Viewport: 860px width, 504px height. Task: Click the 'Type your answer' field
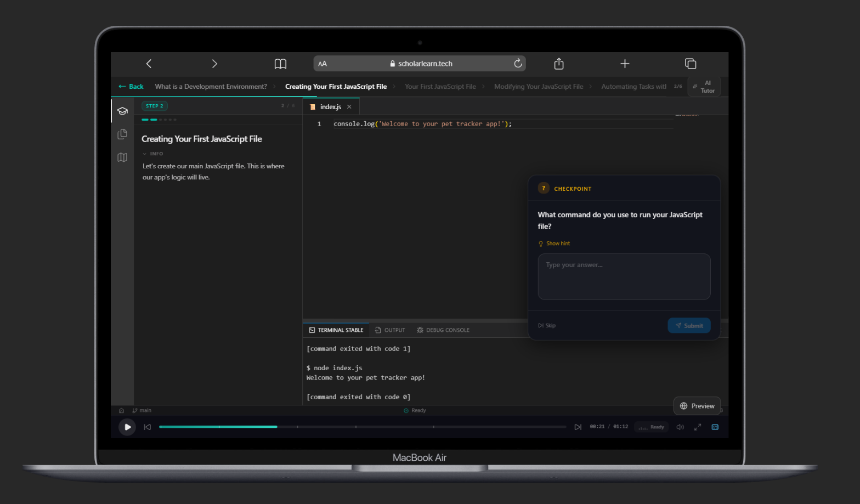pos(624,276)
